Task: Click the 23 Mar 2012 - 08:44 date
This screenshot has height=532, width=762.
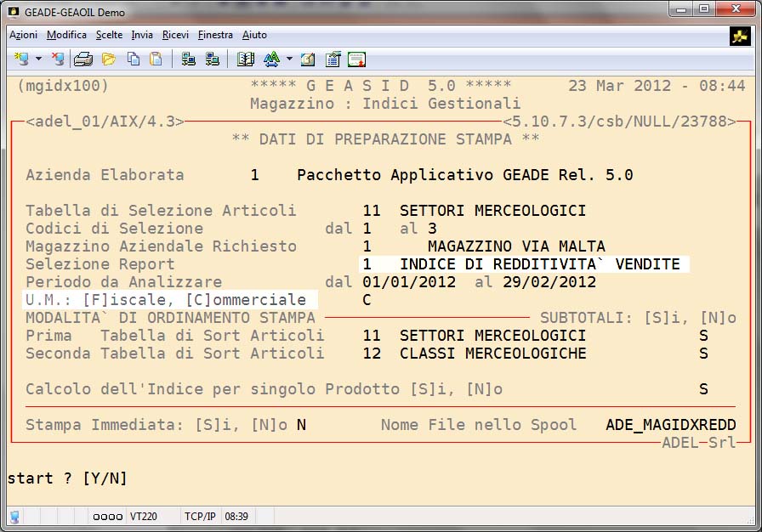Action: pyautogui.click(x=657, y=86)
